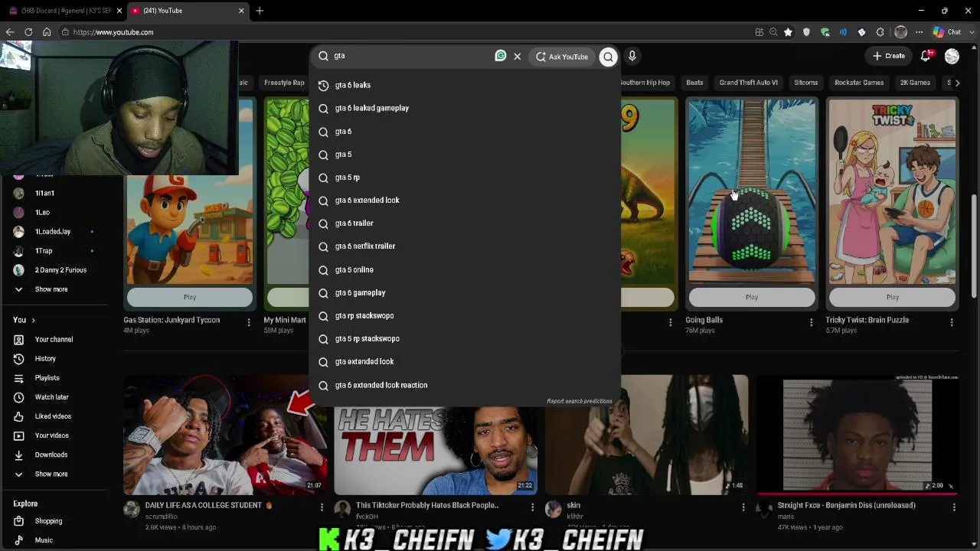Image resolution: width=980 pixels, height=551 pixels.
Task: Open the History icon in the sidebar
Action: click(x=19, y=359)
